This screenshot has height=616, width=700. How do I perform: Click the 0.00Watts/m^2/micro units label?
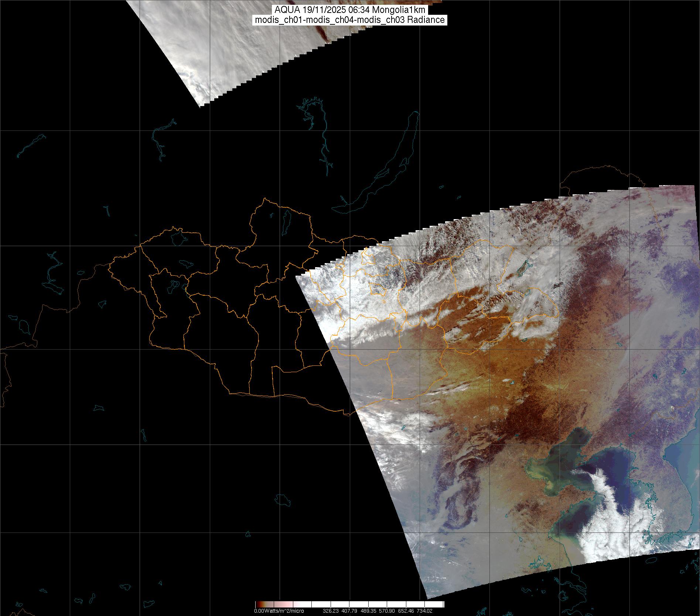(x=279, y=611)
